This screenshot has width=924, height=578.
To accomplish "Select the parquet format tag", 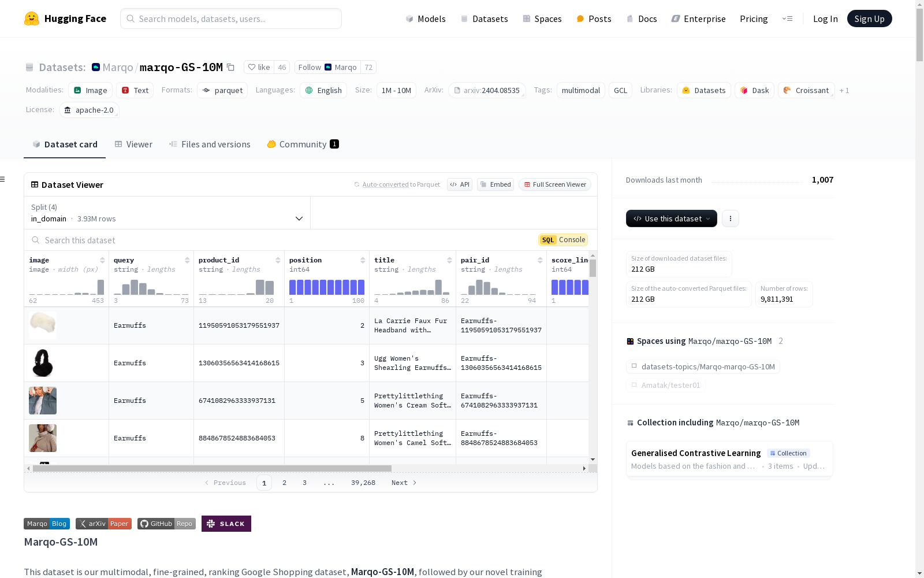I will pyautogui.click(x=222, y=90).
